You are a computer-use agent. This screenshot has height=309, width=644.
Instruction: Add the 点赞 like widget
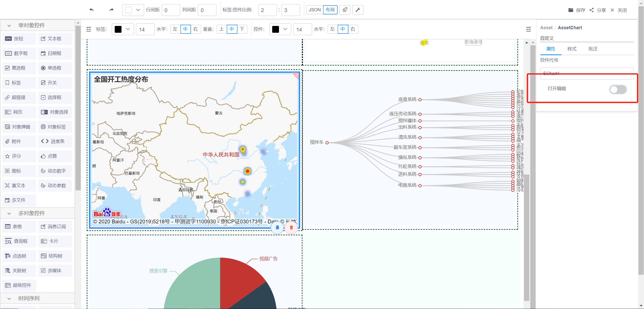pos(55,156)
